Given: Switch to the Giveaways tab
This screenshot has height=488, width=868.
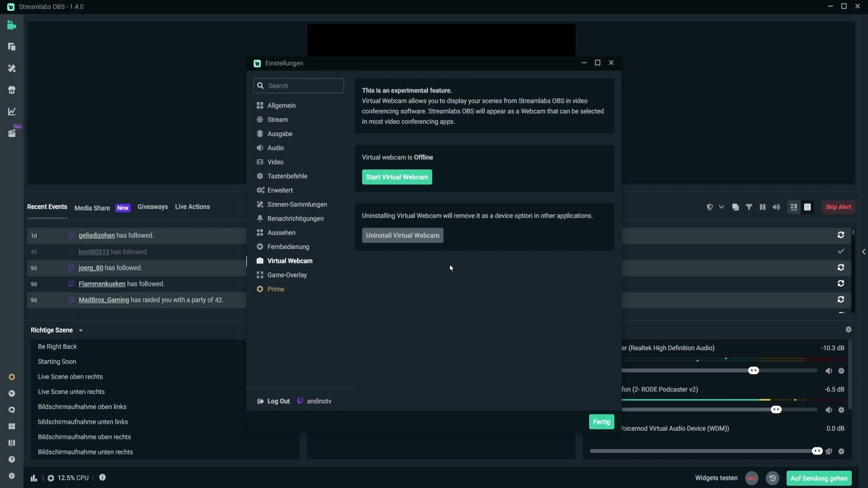Looking at the screenshot, I should (x=152, y=207).
